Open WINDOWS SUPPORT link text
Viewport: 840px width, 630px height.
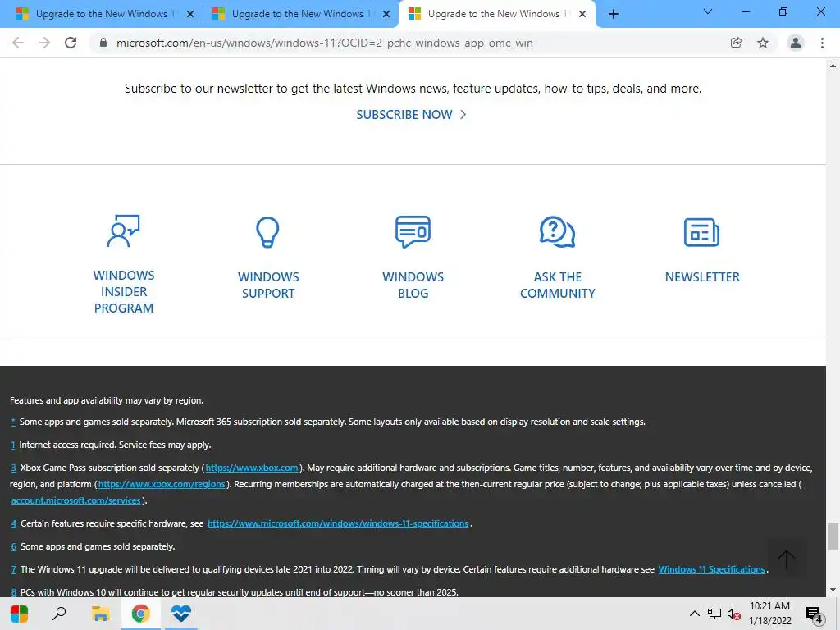coord(268,285)
